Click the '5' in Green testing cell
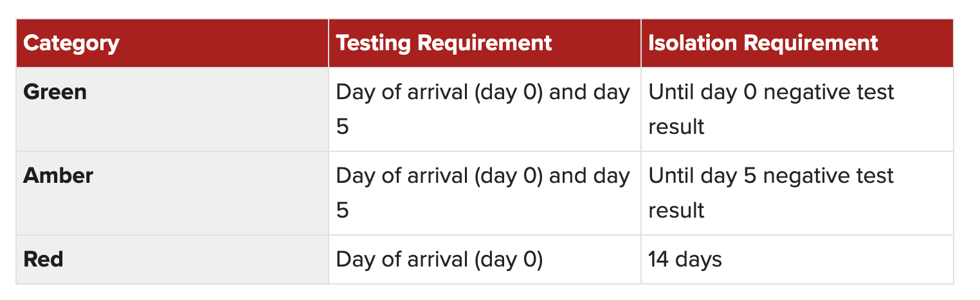Screen dimensions: 980x300 (x=342, y=126)
